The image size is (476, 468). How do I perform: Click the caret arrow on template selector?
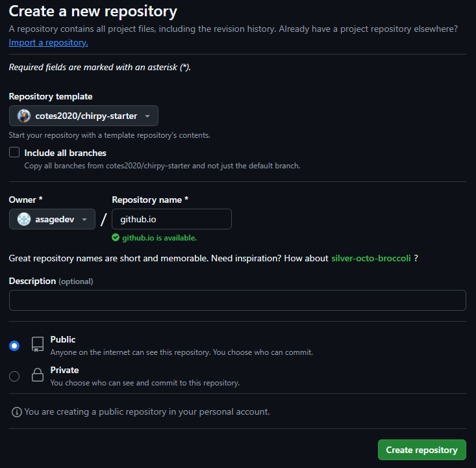click(147, 116)
